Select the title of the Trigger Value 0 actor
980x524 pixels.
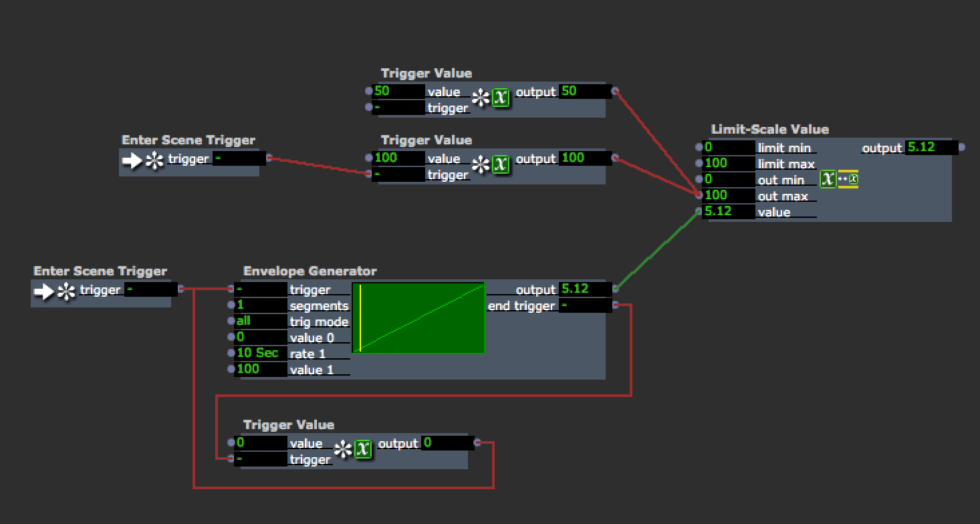[x=289, y=425]
